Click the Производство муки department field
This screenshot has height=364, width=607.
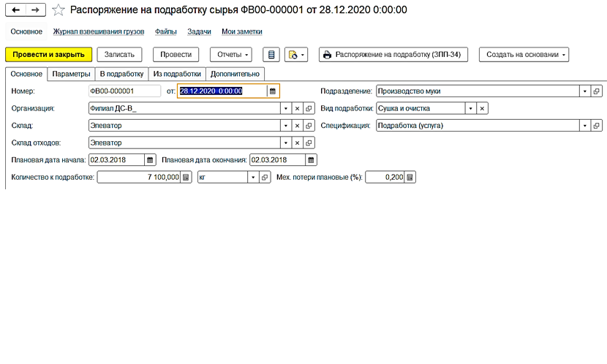tap(478, 91)
